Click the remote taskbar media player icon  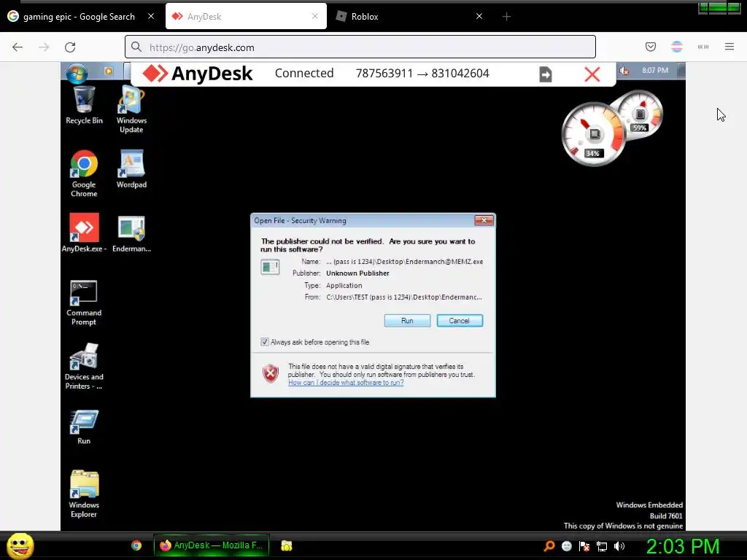click(x=109, y=71)
